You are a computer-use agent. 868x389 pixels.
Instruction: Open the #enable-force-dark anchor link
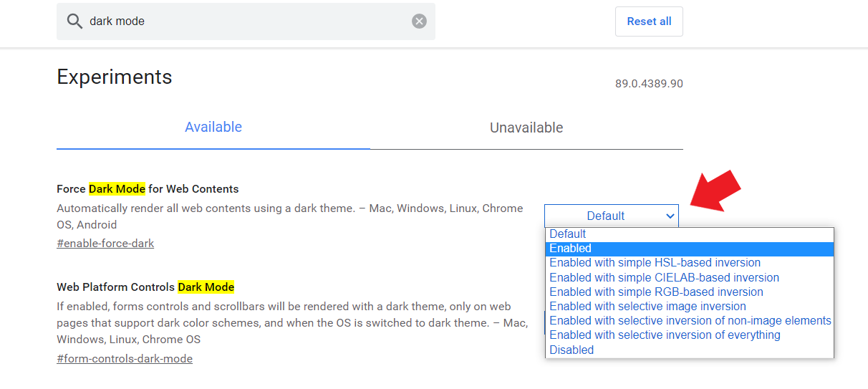105,244
